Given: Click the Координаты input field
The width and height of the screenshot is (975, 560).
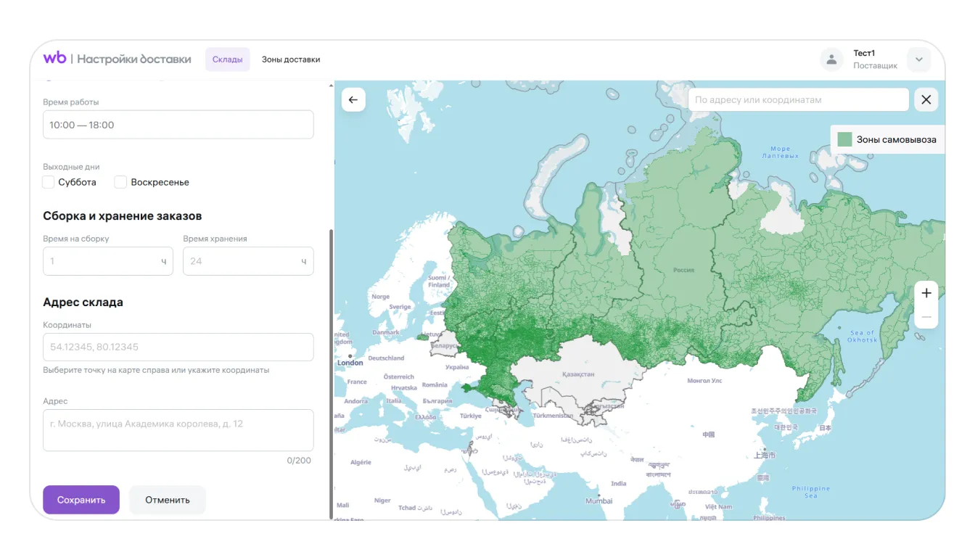Looking at the screenshot, I should coord(178,347).
